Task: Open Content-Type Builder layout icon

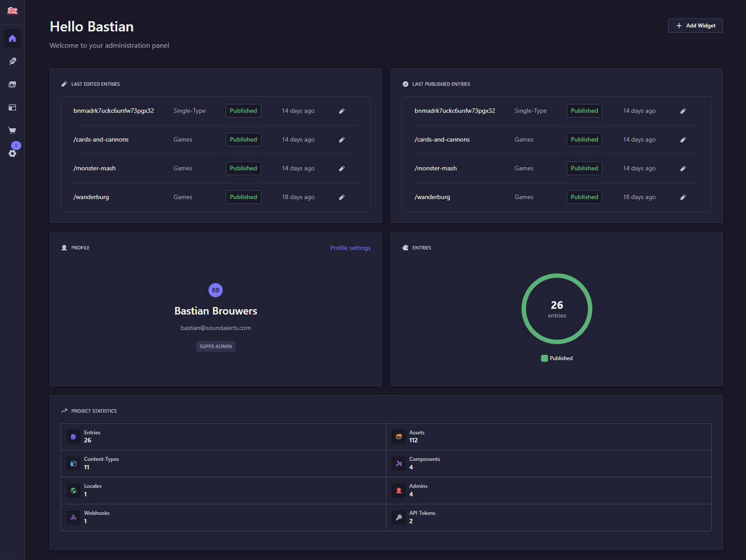Action: (12, 107)
